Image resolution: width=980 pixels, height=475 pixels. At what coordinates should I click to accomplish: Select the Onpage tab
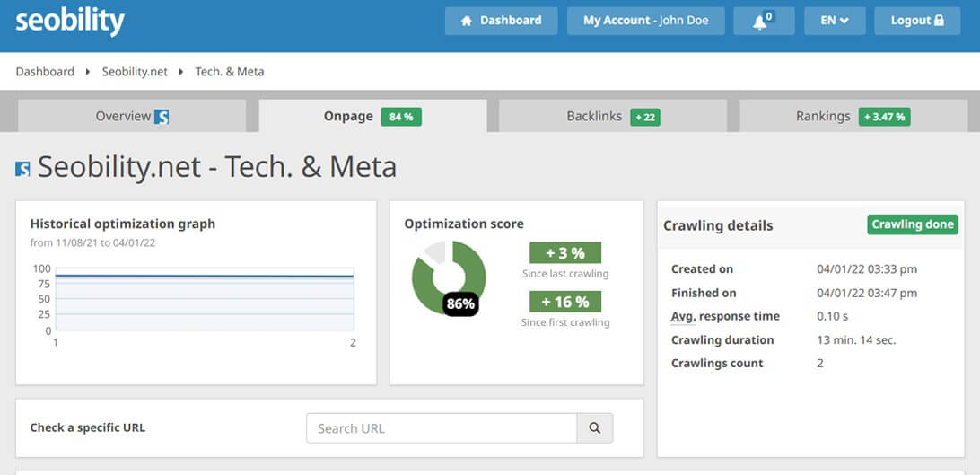click(372, 116)
